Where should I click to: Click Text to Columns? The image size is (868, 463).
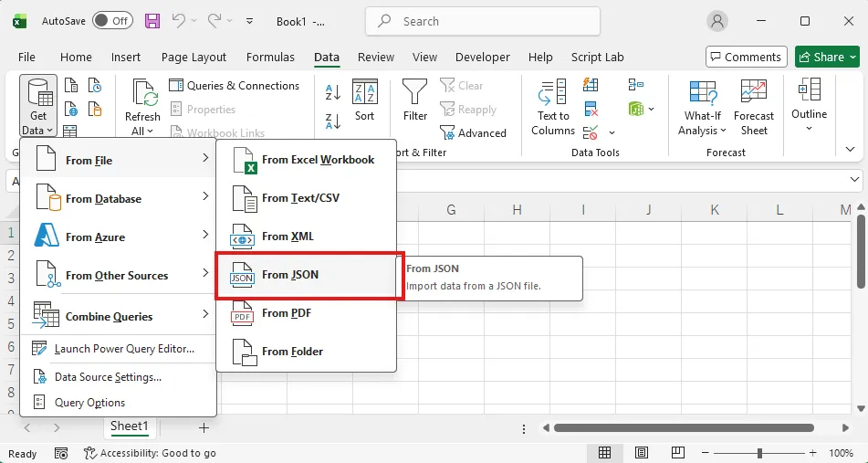[553, 108]
